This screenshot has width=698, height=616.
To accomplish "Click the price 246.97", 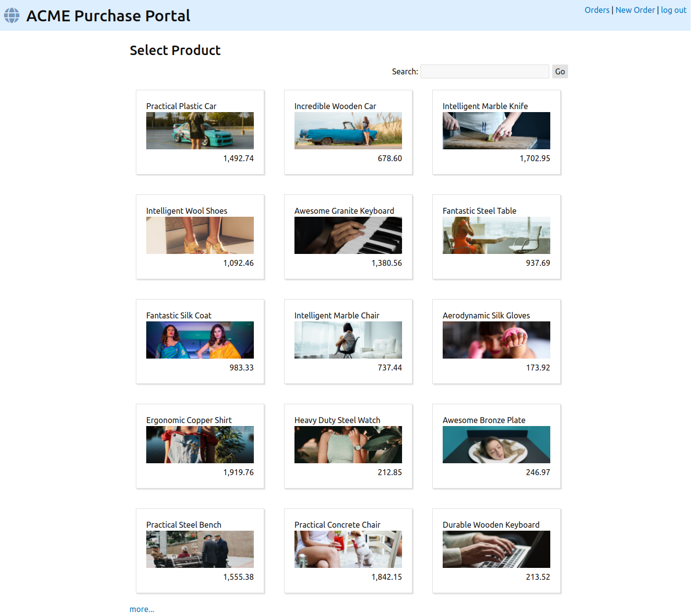I will pos(538,472).
